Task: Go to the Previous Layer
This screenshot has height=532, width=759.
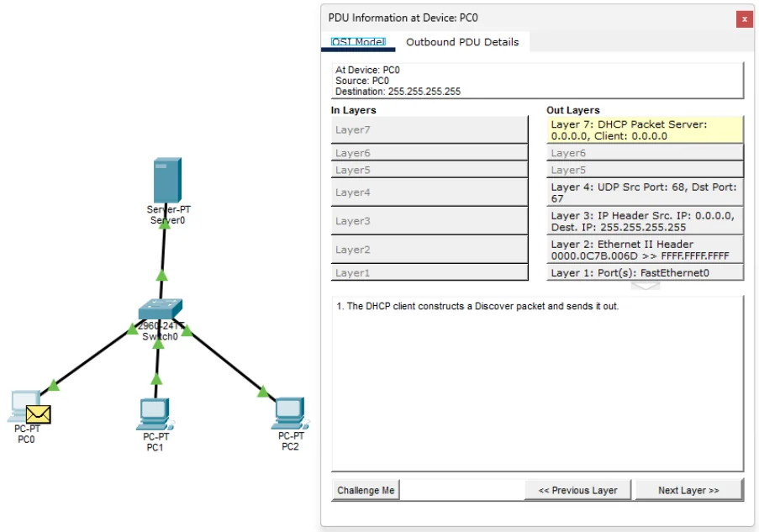Action: coord(578,490)
